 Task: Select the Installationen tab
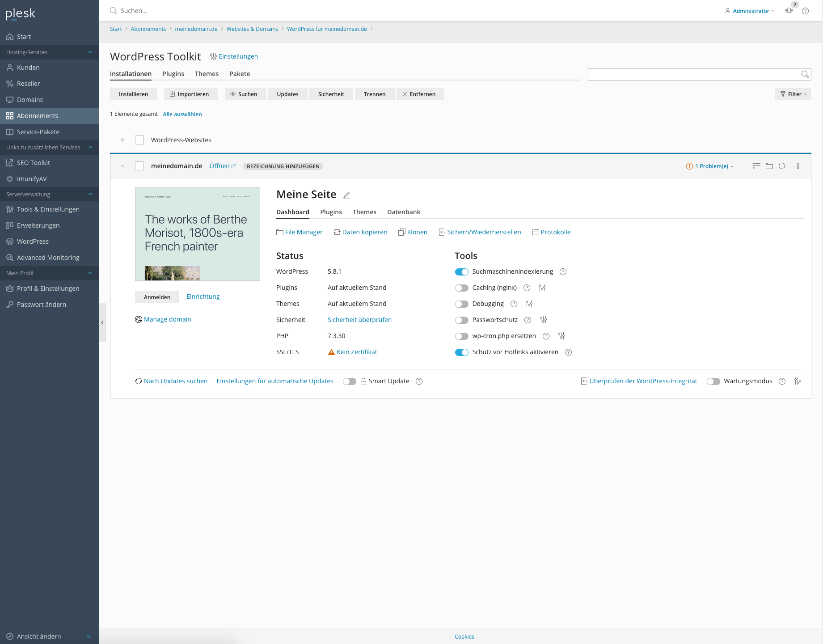coord(131,74)
